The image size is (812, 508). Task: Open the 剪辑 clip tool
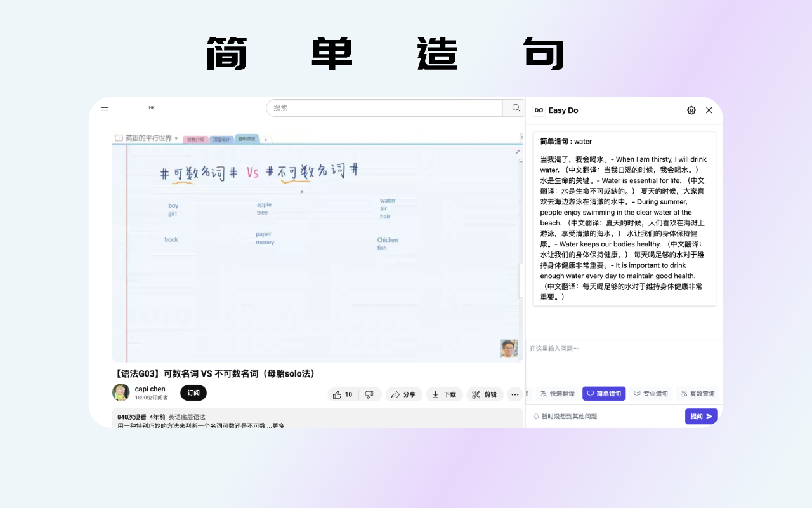point(485,394)
